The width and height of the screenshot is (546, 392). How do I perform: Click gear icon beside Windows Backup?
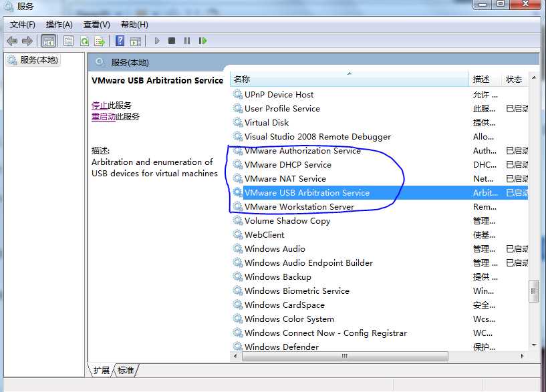pyautogui.click(x=238, y=277)
